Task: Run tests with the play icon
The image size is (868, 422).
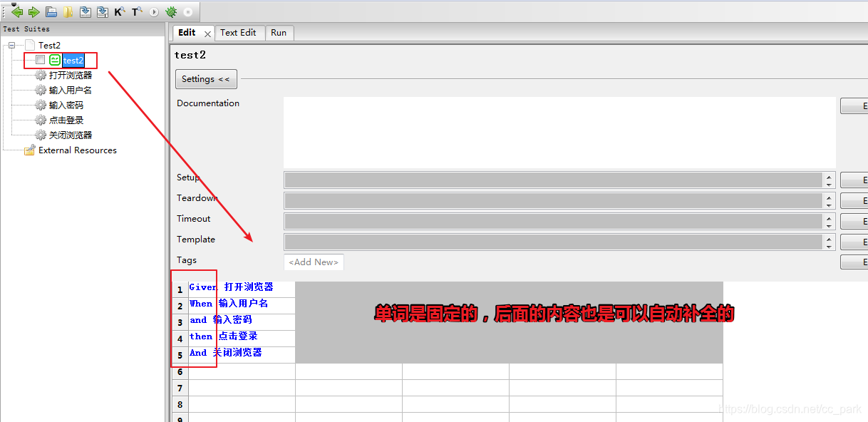Action: 154,12
